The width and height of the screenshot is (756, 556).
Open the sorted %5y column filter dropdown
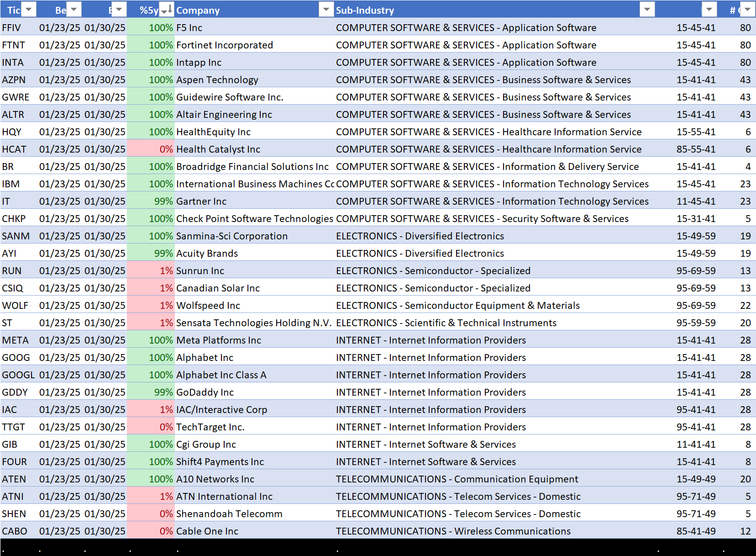coord(167,9)
